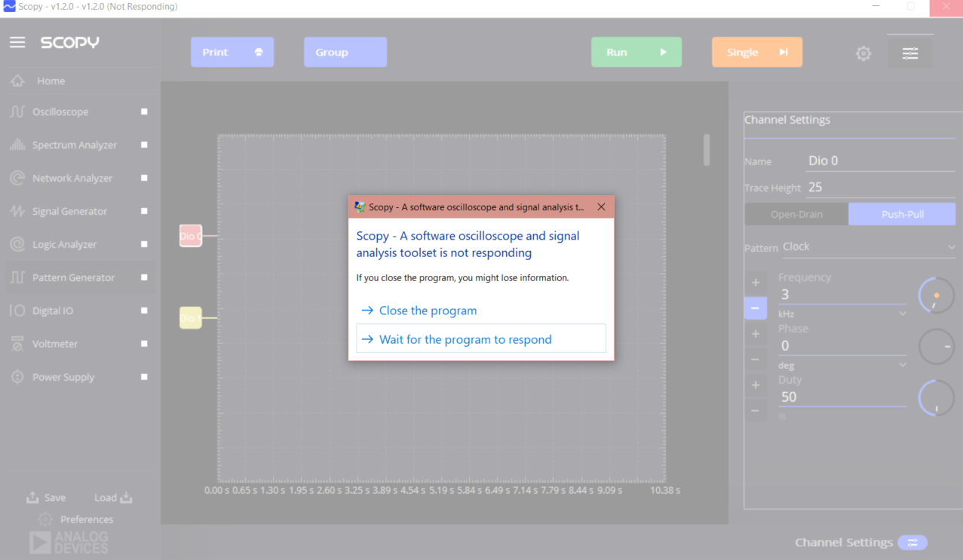Click the Signal Generator wave icon
This screenshot has height=560, width=963.
(x=17, y=211)
